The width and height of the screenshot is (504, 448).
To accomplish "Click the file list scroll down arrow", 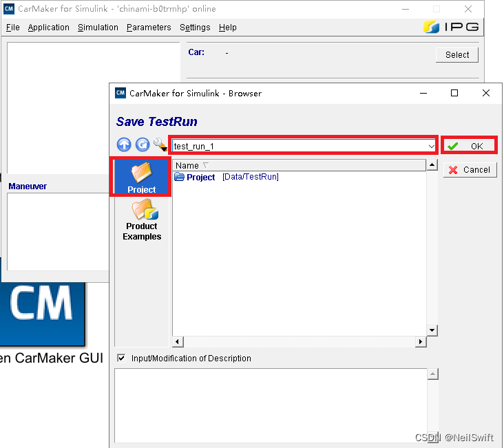I will click(x=432, y=330).
